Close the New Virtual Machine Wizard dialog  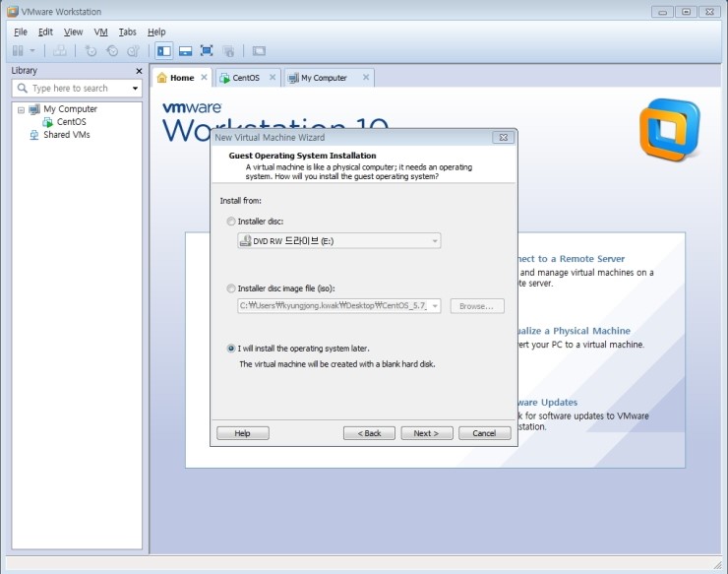tap(503, 137)
